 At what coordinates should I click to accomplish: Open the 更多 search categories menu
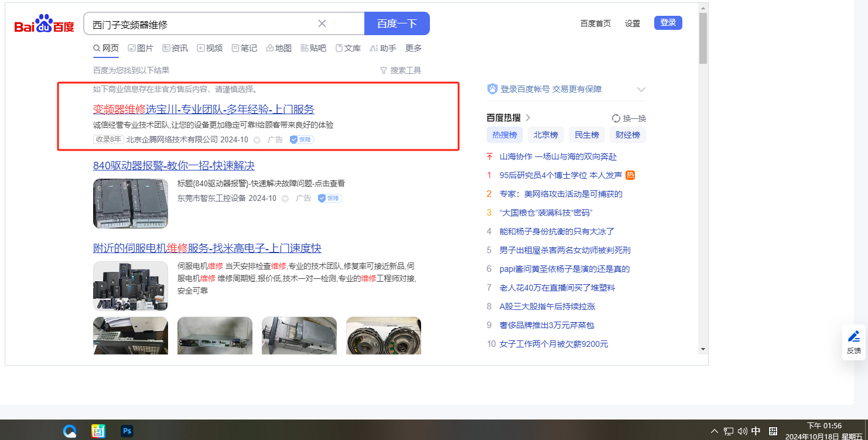click(414, 48)
